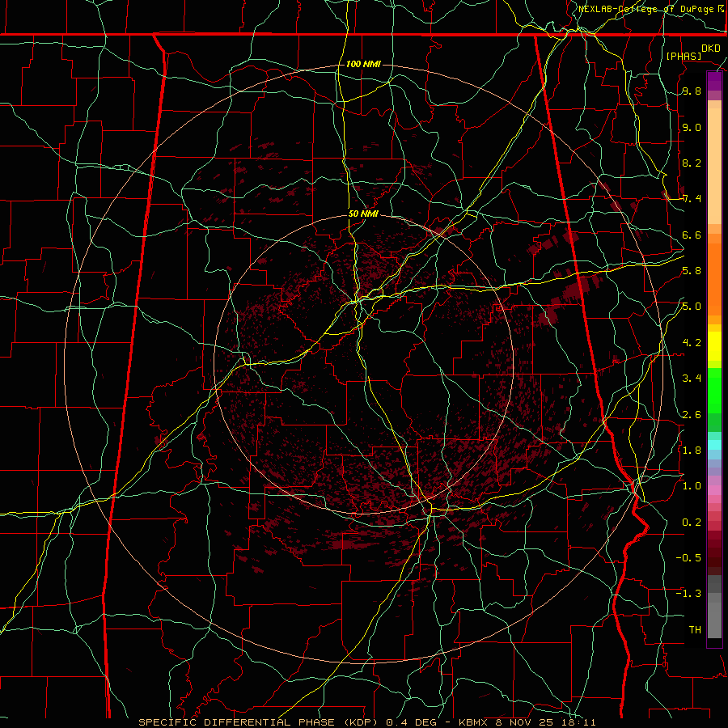
Task: Select the purple segment atop the color bar
Action: click(714, 81)
